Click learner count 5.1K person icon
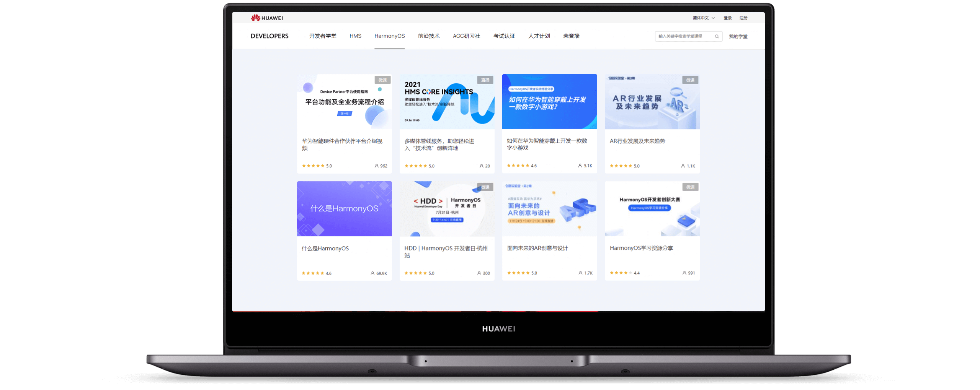This screenshot has height=390, width=980. click(x=580, y=166)
